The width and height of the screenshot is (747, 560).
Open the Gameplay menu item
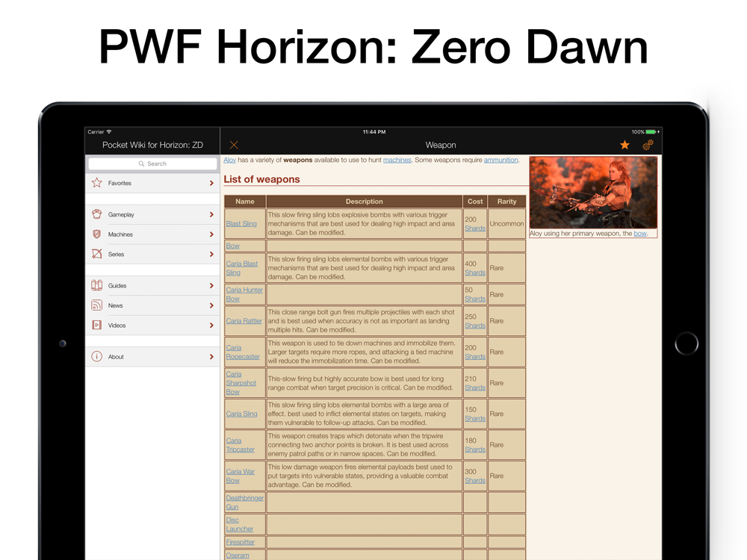152,215
